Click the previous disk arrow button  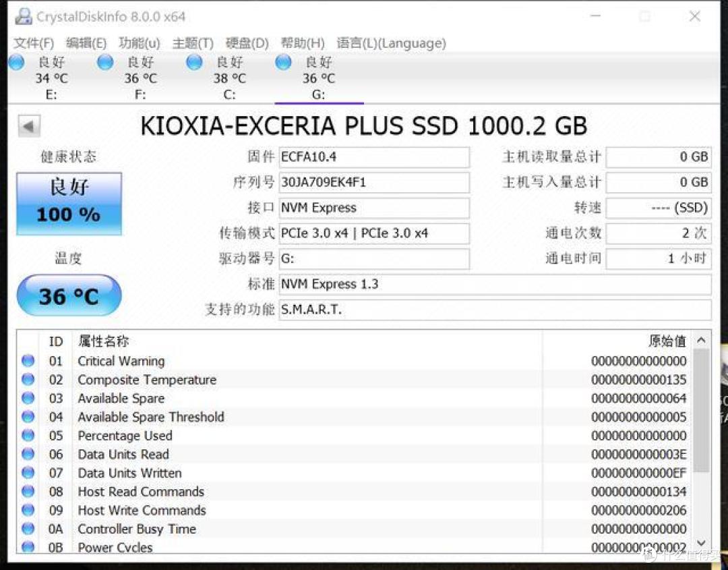(x=29, y=126)
